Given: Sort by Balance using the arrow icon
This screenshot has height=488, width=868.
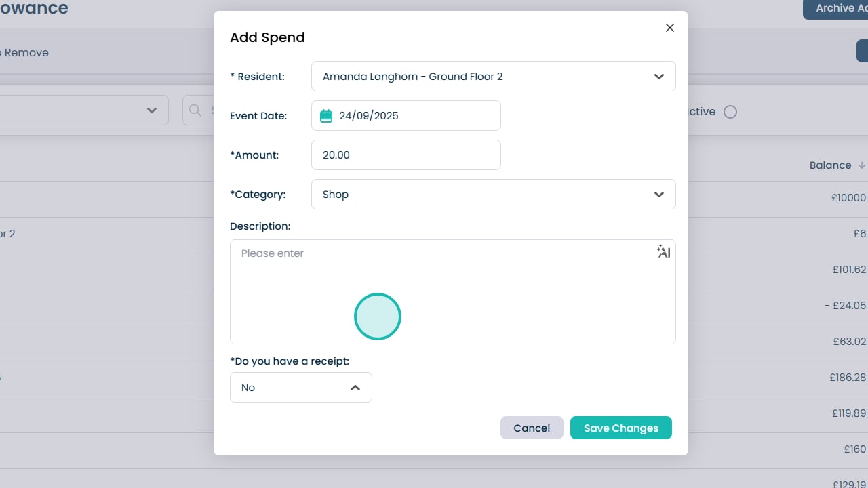Looking at the screenshot, I should click(862, 165).
